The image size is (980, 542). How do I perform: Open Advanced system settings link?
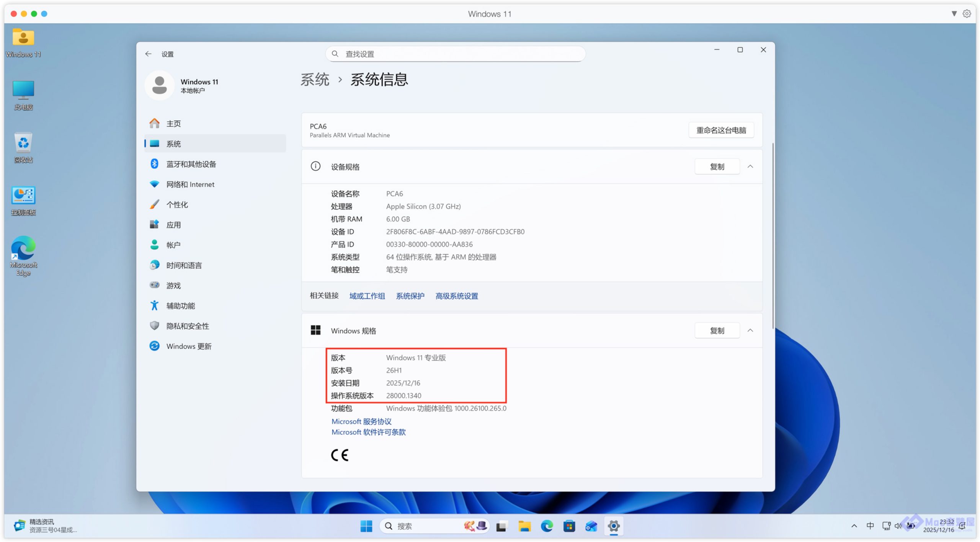click(x=456, y=296)
